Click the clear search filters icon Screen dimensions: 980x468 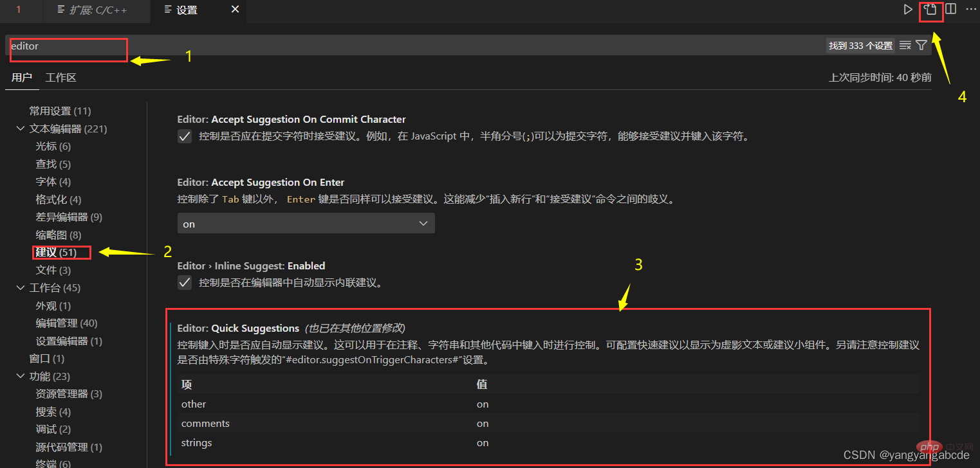point(906,45)
